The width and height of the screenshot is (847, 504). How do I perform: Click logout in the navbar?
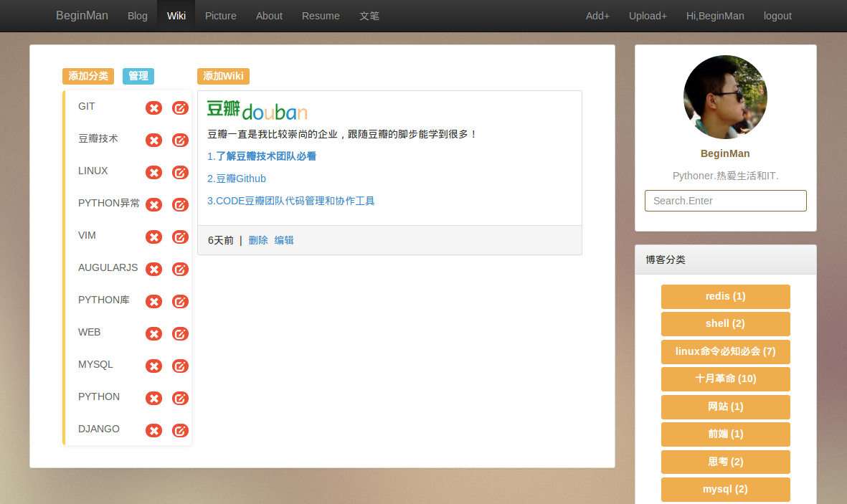point(777,16)
